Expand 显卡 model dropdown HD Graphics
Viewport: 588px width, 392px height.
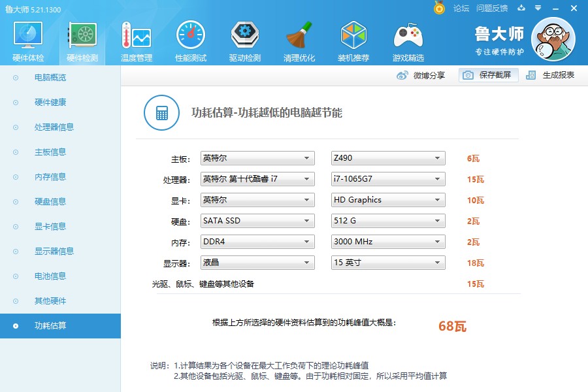[x=388, y=200]
